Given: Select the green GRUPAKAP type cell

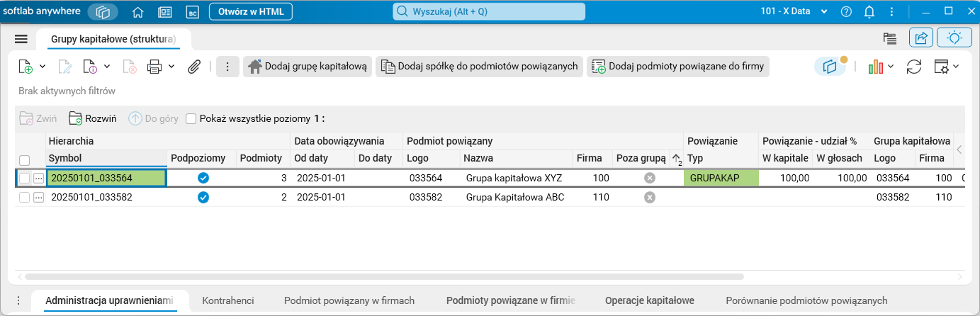Looking at the screenshot, I should point(721,178).
